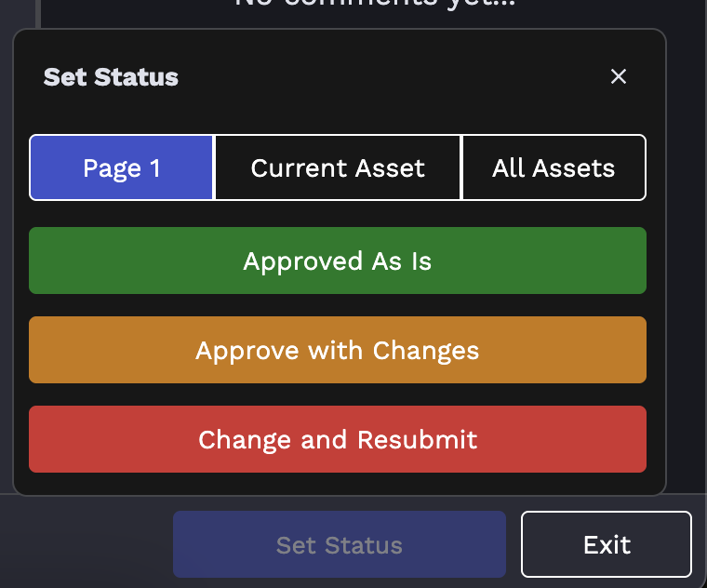Image resolution: width=707 pixels, height=588 pixels.
Task: Pick the orange Approve with Changes option
Action: point(338,350)
